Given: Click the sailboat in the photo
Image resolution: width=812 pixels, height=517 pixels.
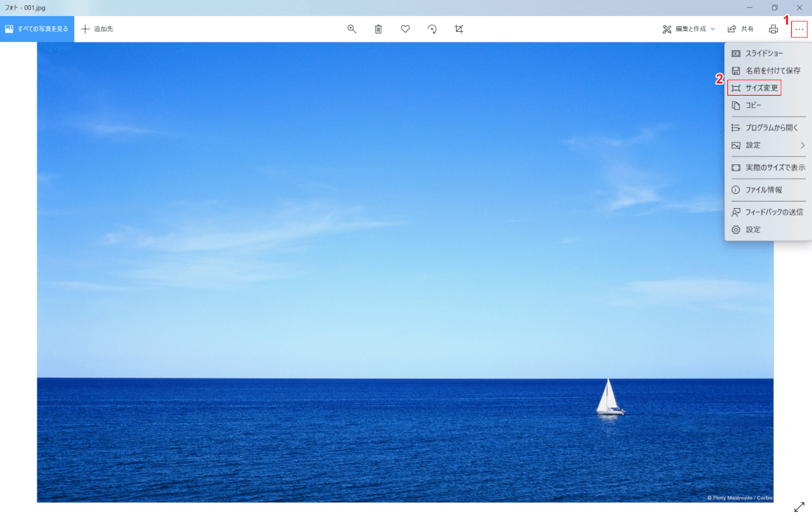Looking at the screenshot, I should click(609, 397).
